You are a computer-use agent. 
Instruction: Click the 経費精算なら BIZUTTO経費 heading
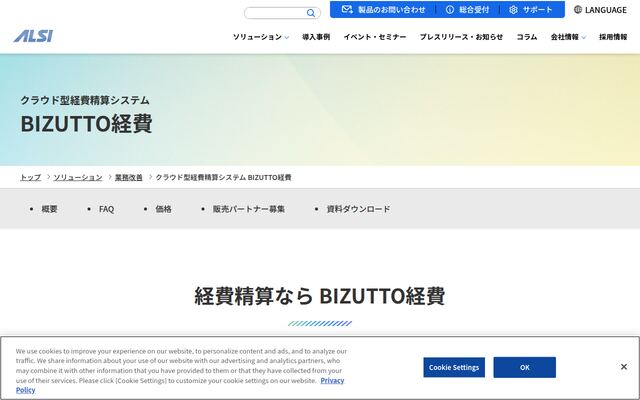[x=320, y=296]
